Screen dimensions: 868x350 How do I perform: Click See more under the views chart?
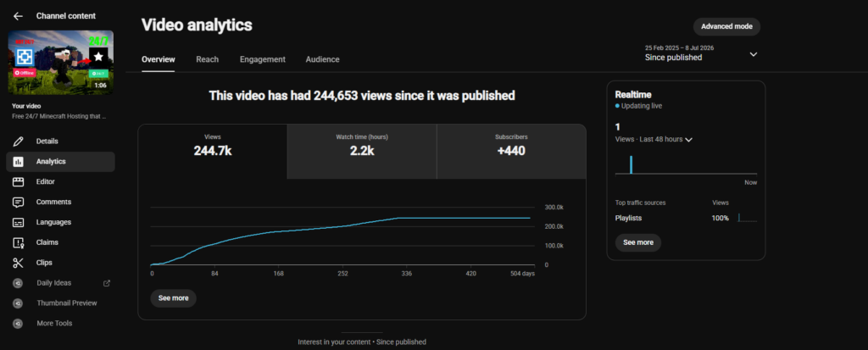point(173,298)
